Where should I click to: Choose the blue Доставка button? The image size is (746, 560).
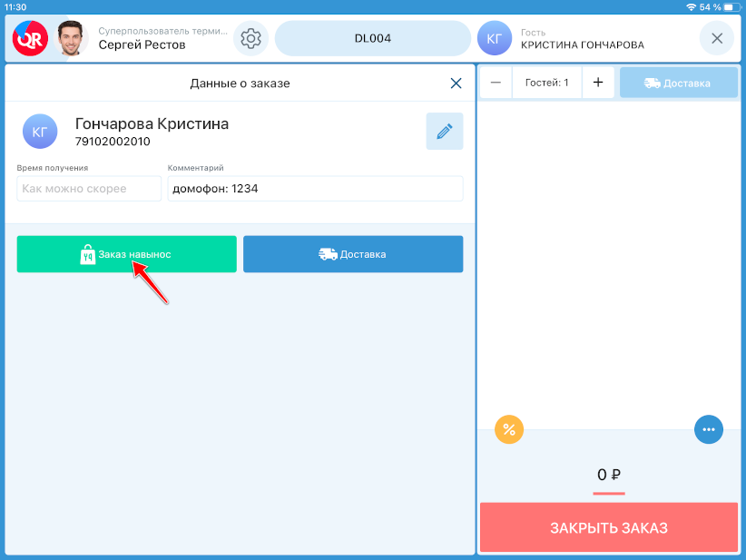point(353,254)
